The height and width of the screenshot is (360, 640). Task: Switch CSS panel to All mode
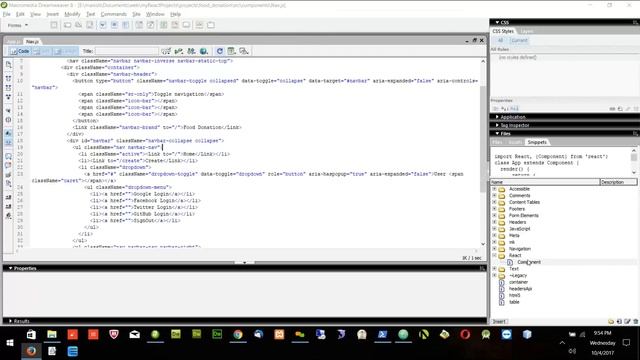pos(500,40)
